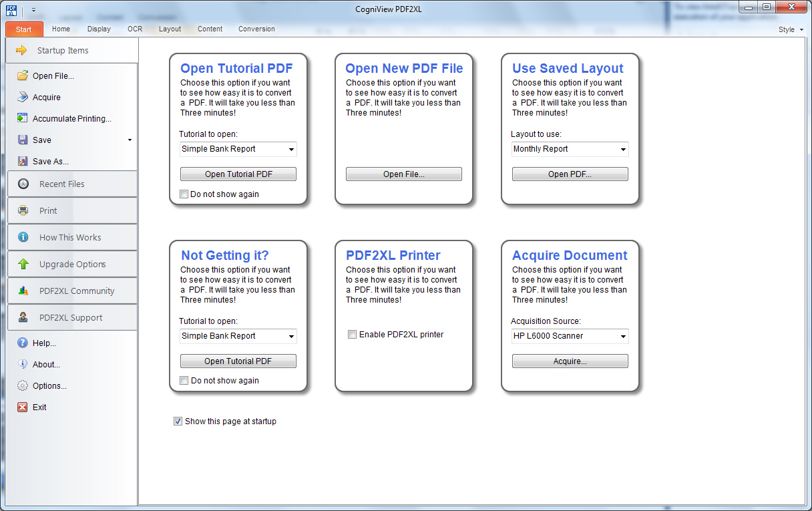Screen dimensions: 812x511
Task: Click the PDF2XL Support person icon
Action: pos(23,317)
